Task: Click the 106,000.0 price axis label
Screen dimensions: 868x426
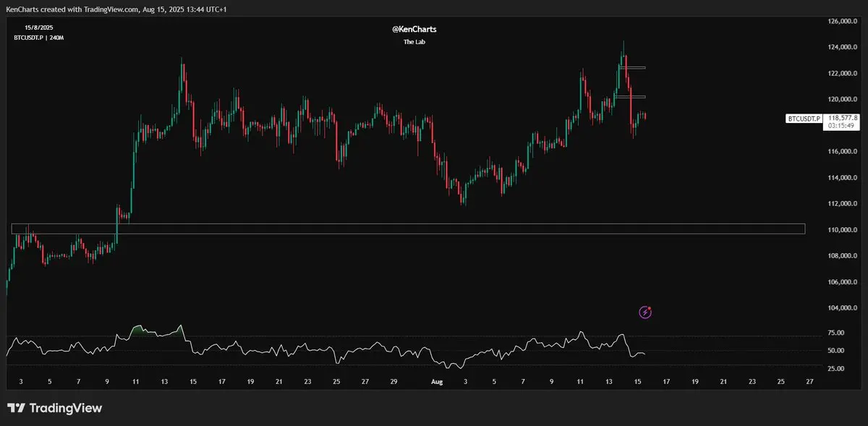Action: [843, 282]
